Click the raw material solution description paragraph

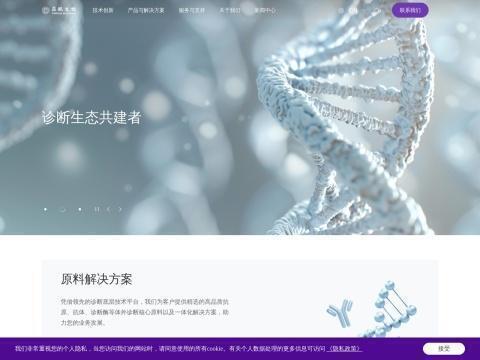point(145,312)
